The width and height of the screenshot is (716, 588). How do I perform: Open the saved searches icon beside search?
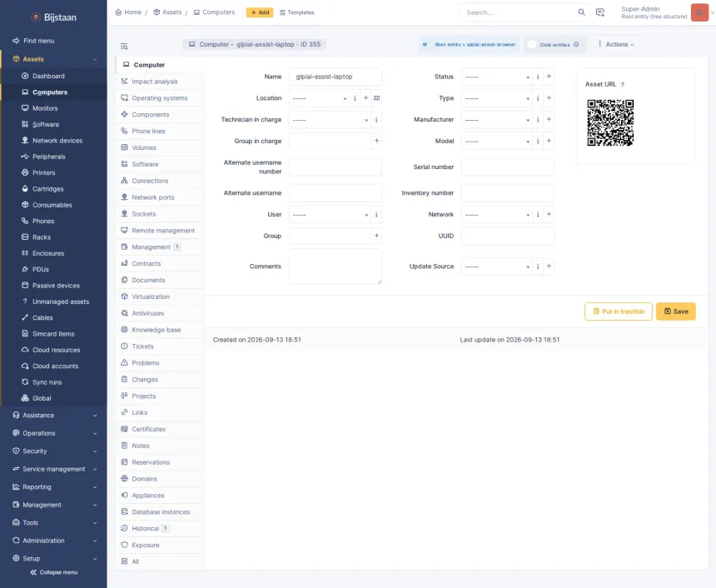(x=600, y=12)
